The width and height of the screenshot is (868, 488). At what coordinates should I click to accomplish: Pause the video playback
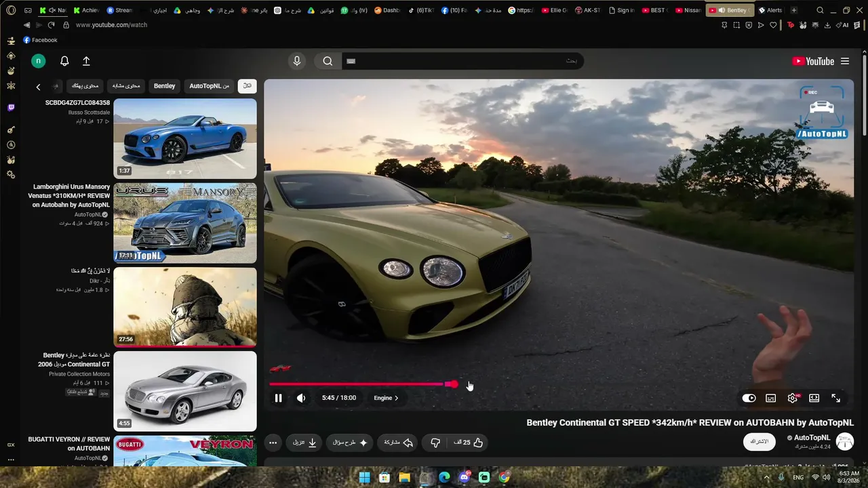[x=278, y=398]
